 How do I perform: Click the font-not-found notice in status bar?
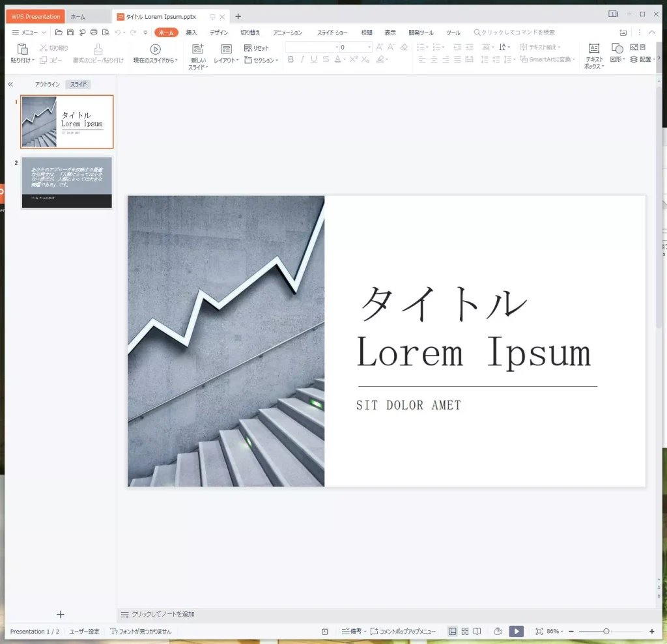pyautogui.click(x=141, y=632)
